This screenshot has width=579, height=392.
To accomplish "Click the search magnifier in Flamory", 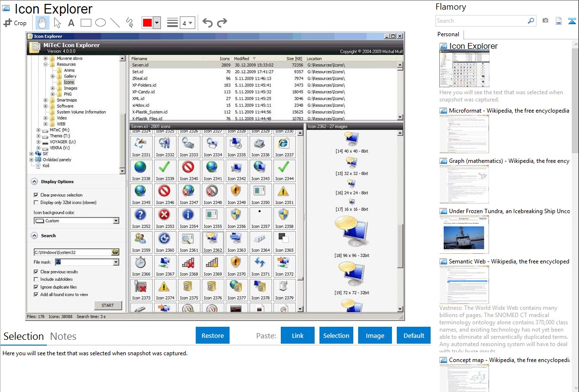I will pyautogui.click(x=531, y=21).
